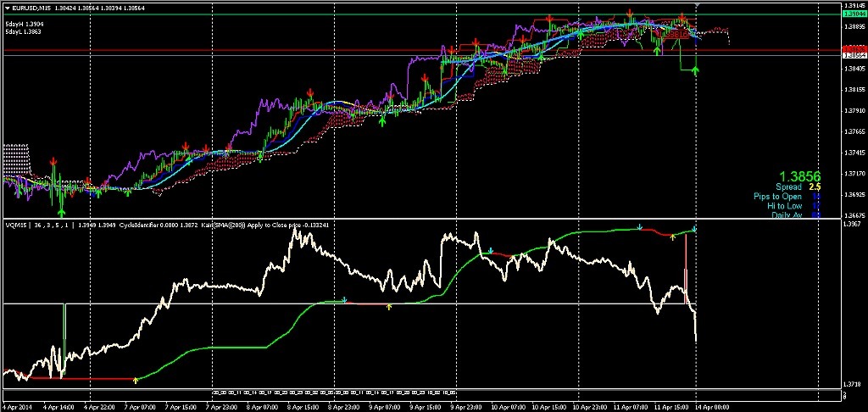This screenshot has height=412, width=868.
Task: Click the green 1.39049 price tag on the axis
Action: click(x=851, y=14)
